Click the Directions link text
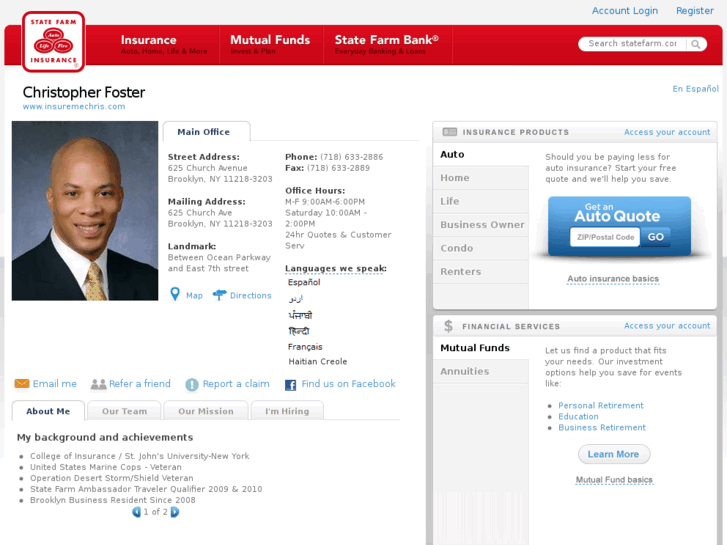The image size is (727, 545). point(250,295)
